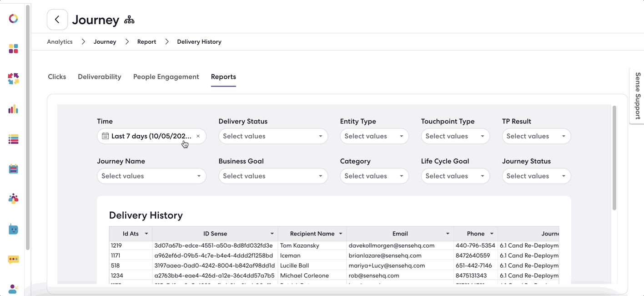The width and height of the screenshot is (644, 296).
Task: Open the ID Sense column menu arrow
Action: coord(272,234)
